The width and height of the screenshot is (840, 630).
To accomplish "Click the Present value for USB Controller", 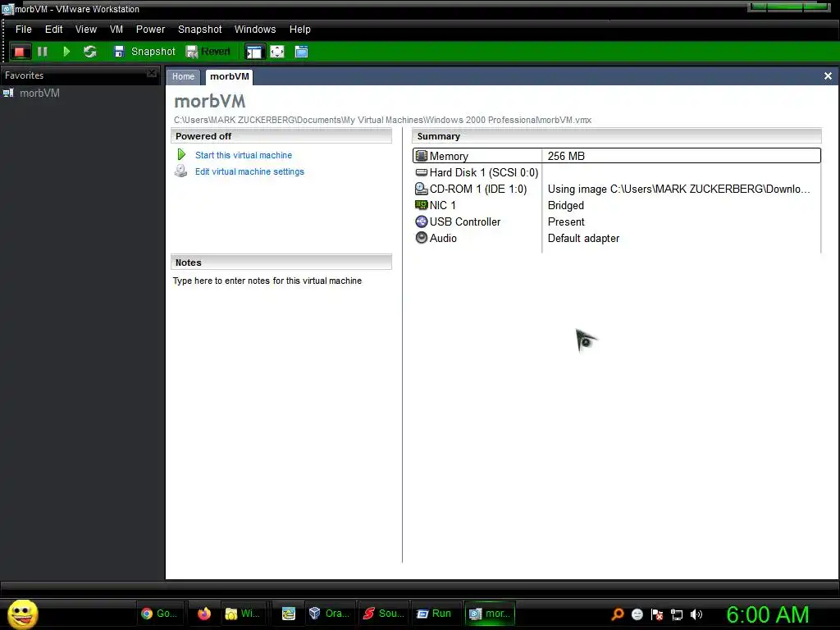I will [566, 221].
